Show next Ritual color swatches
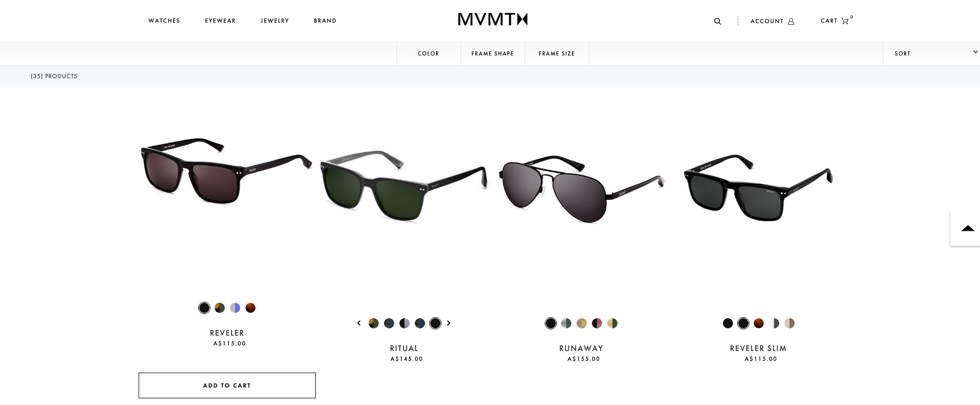Viewport: 980px width, 405px height. 449,323
